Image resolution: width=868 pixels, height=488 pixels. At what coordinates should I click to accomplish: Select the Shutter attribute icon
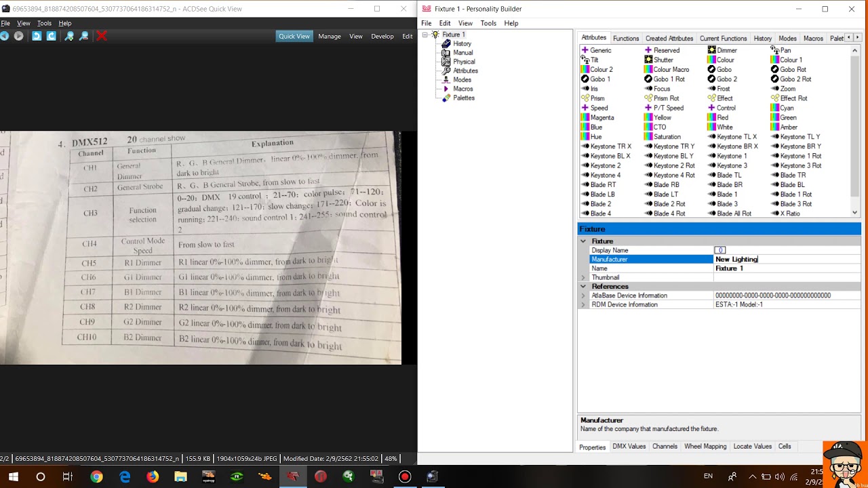point(648,60)
